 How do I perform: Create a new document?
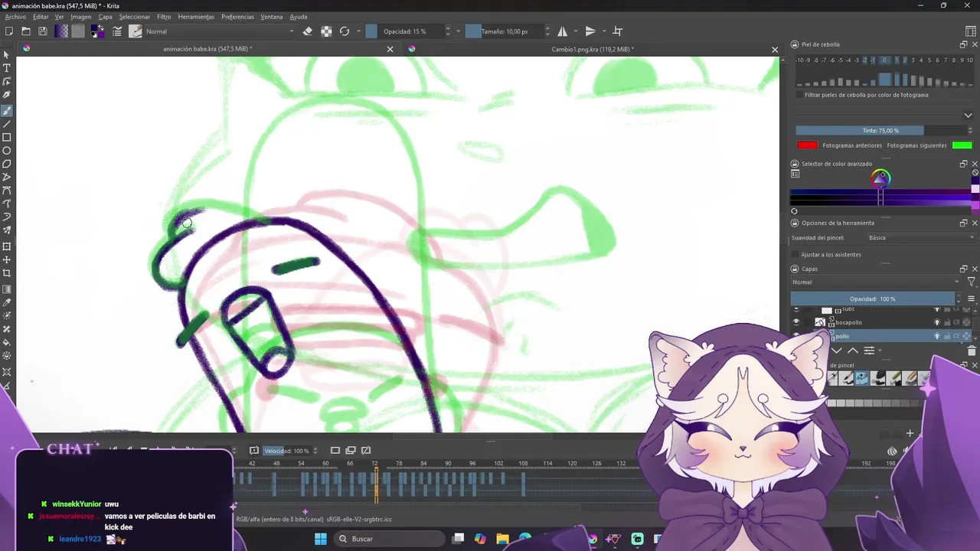pos(9,31)
